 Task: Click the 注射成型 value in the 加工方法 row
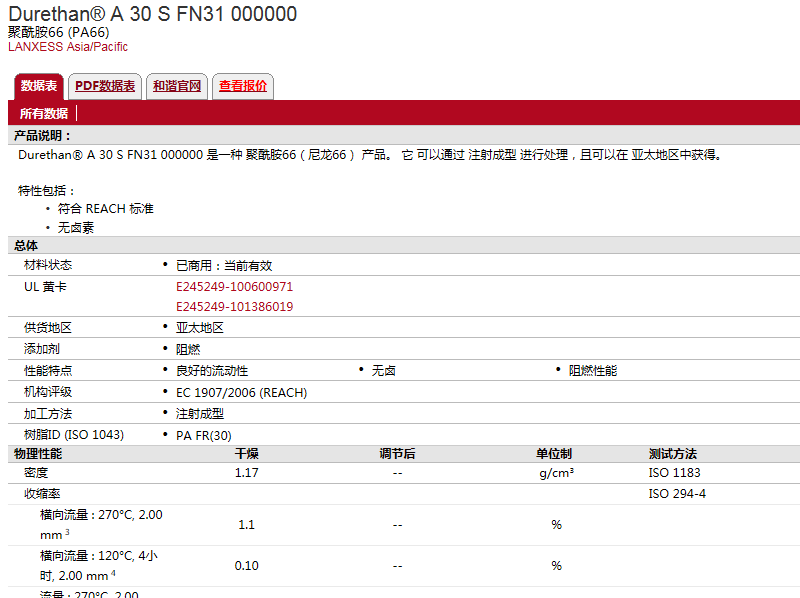[x=200, y=414]
